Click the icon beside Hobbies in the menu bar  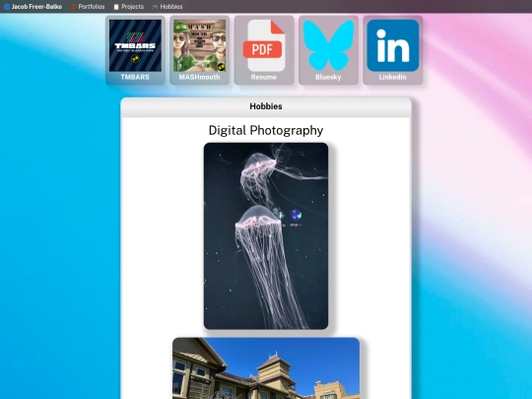click(156, 7)
